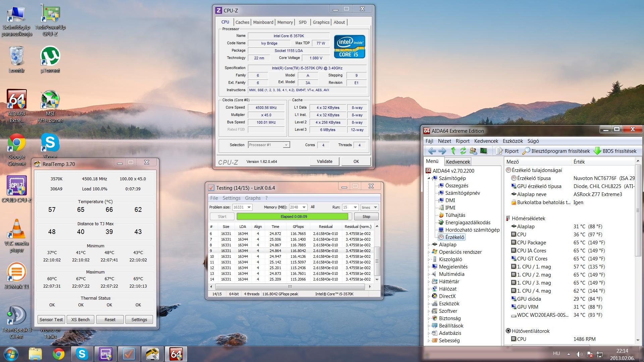
Task: Click Illesztőprogram frissítések in AIDA64 toolbar
Action: [556, 151]
